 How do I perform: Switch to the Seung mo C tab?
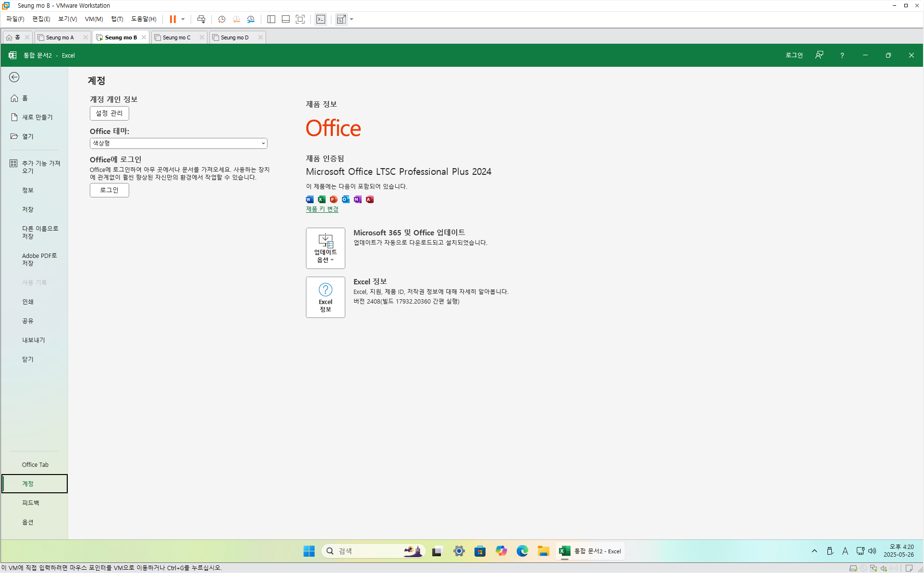point(177,37)
